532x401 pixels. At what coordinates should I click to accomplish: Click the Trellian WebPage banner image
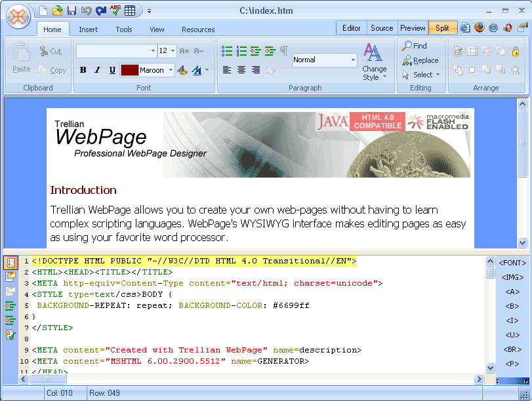260,145
